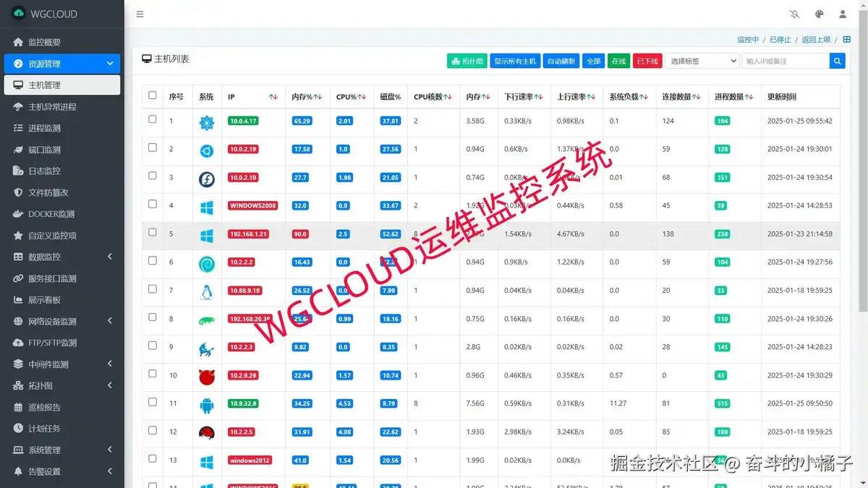Expand the 网络设备监测 sidebar menu
This screenshot has height=488, width=868.
click(62, 321)
